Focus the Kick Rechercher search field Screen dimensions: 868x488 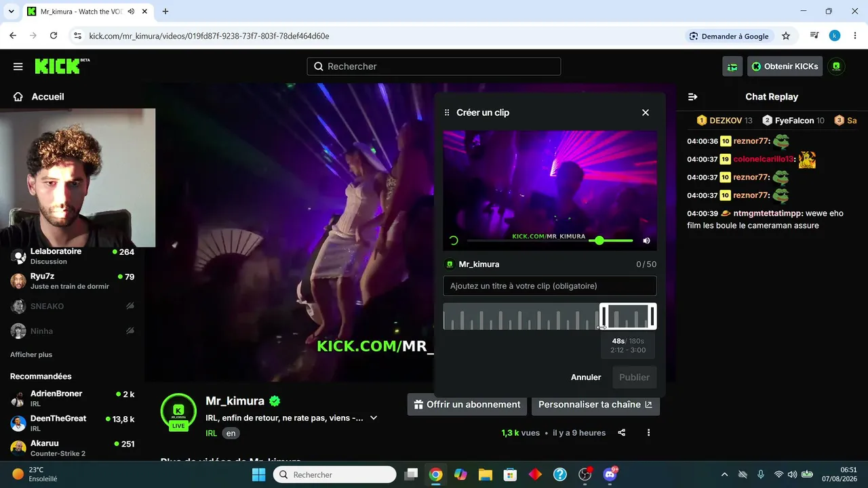pyautogui.click(x=434, y=66)
